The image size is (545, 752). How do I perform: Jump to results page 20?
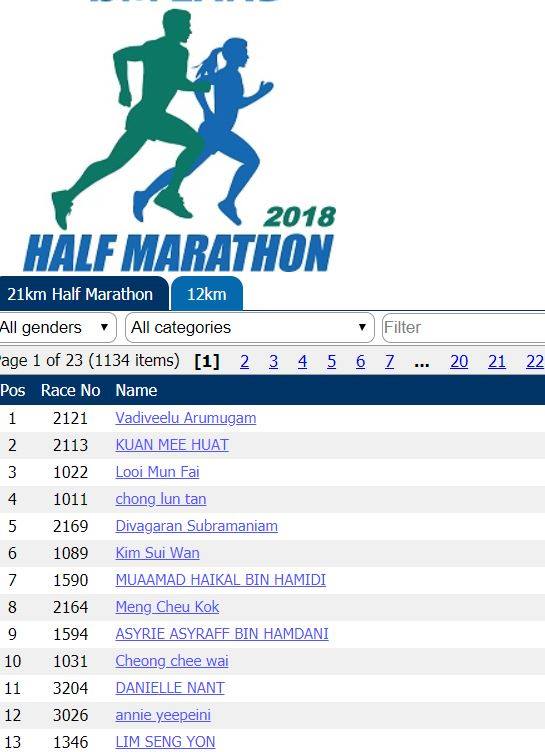click(459, 361)
